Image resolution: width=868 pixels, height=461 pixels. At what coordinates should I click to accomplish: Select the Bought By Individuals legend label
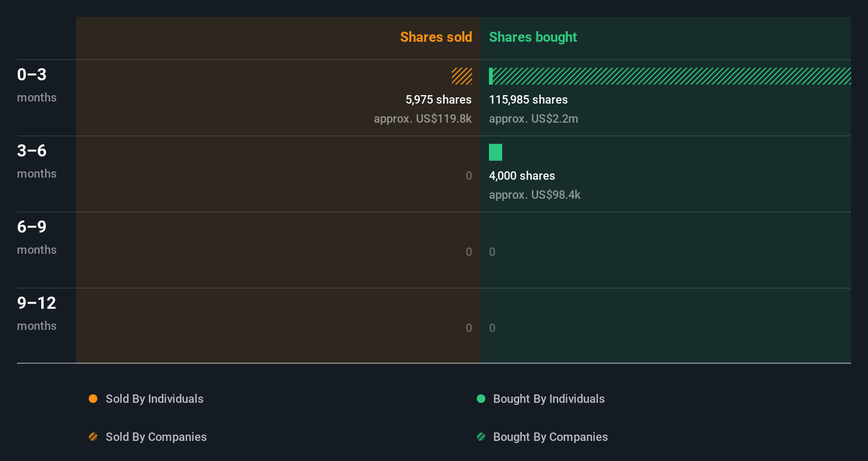click(549, 399)
